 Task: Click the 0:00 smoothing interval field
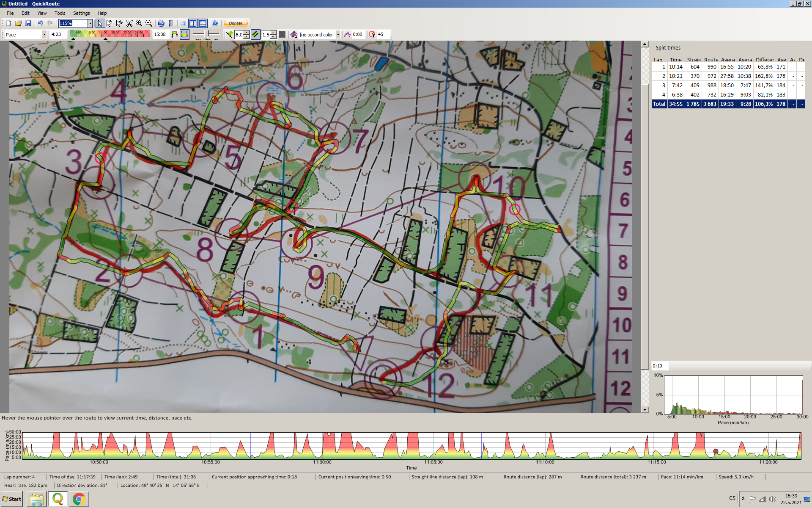point(358,35)
